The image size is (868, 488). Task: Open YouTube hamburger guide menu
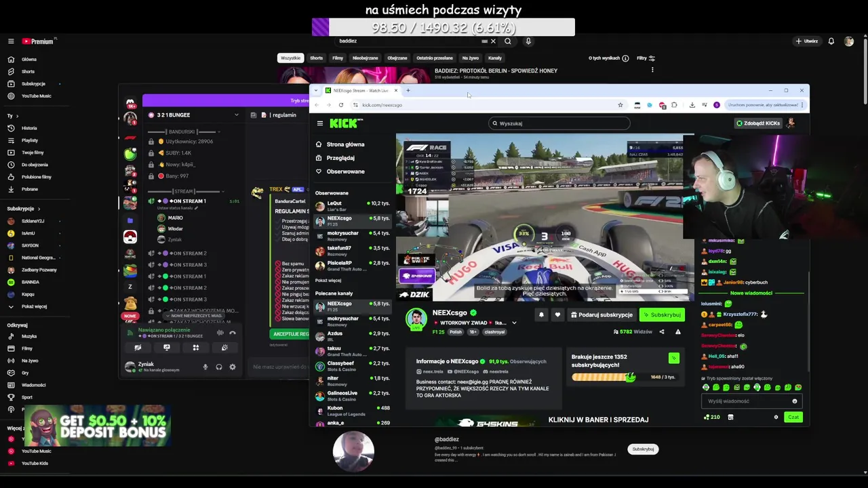(11, 41)
